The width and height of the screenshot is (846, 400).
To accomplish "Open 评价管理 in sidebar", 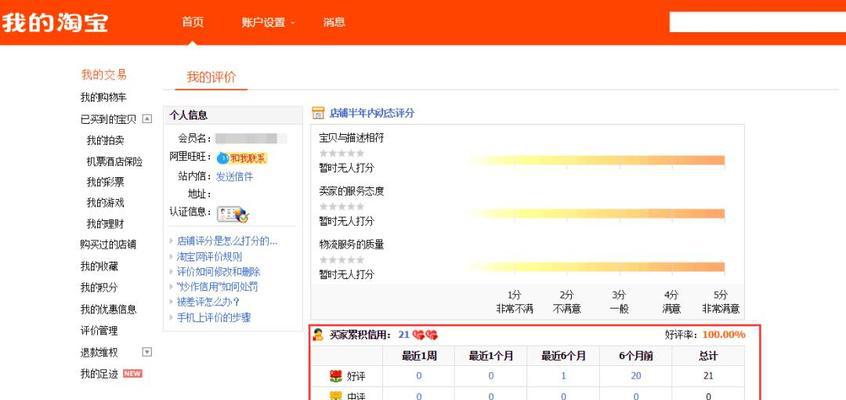I will [x=99, y=330].
